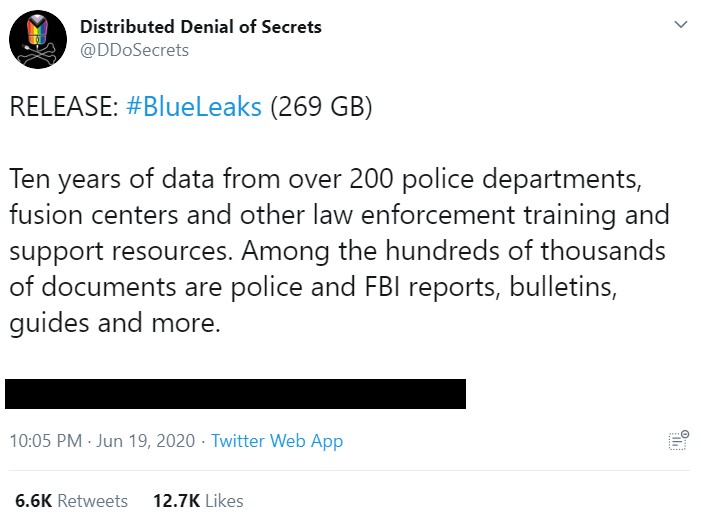701x526 pixels.
Task: View the tweet activity analytics icon
Action: [678, 440]
